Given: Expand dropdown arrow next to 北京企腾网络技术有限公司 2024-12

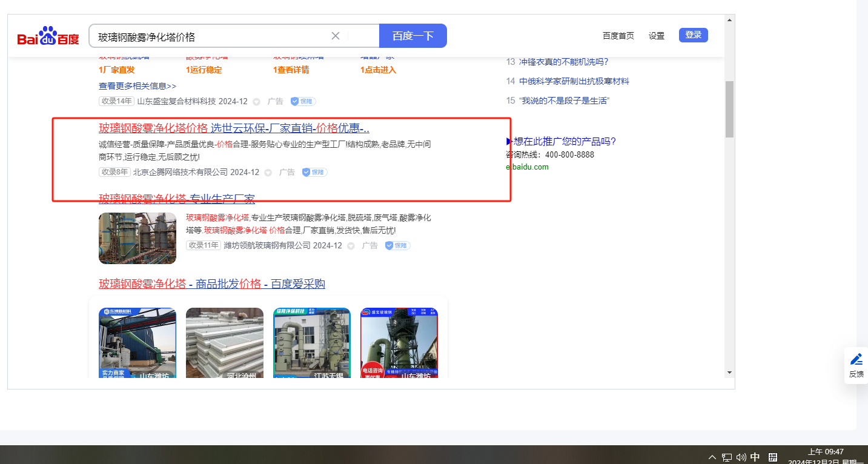Looking at the screenshot, I should [268, 173].
